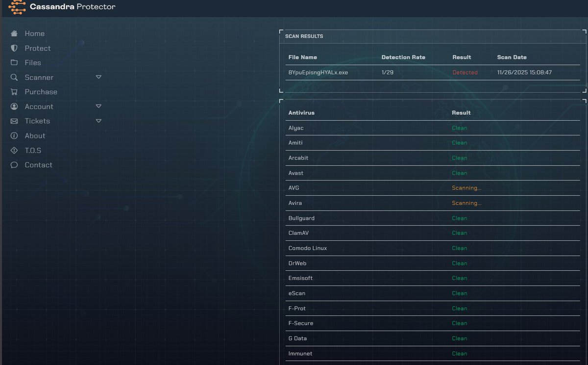Select the DrWeb antivirus row
Screen dimensions: 588x365
[433, 263]
